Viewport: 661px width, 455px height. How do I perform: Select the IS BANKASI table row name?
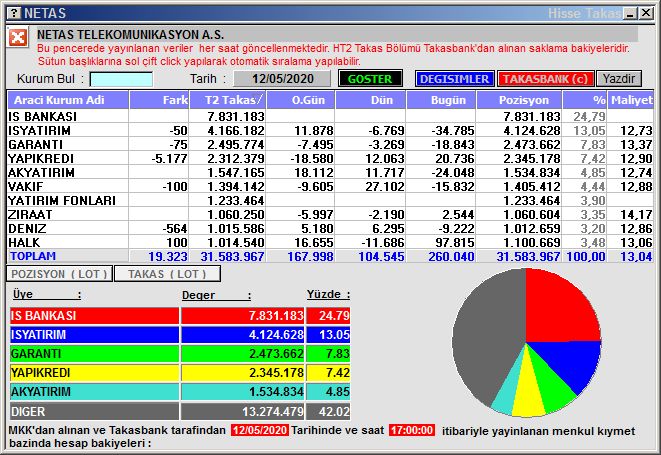[x=43, y=116]
